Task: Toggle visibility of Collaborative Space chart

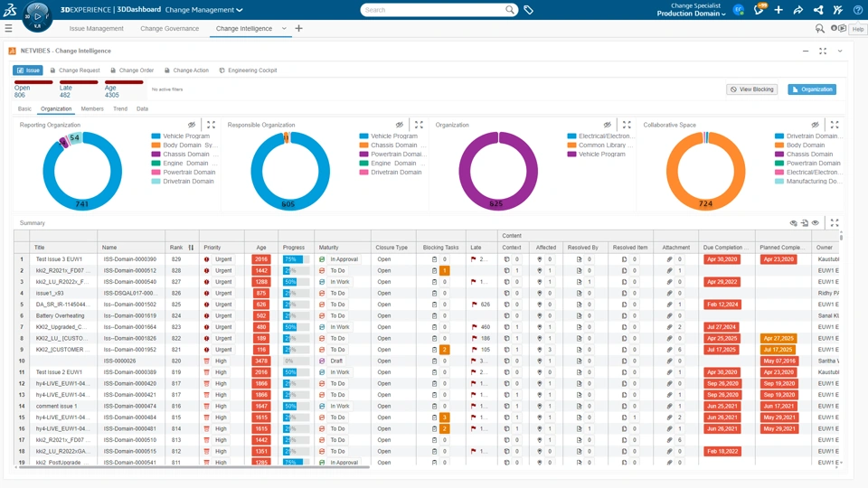Action: (815, 125)
